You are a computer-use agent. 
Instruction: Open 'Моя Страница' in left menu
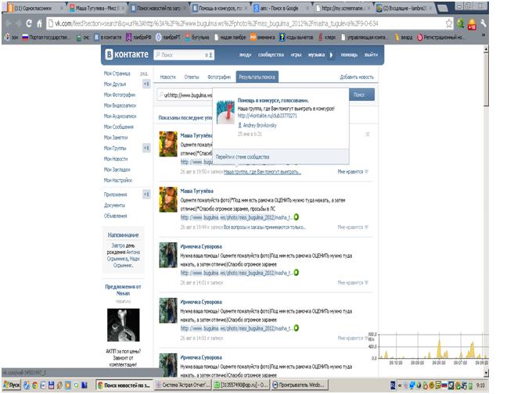117,73
